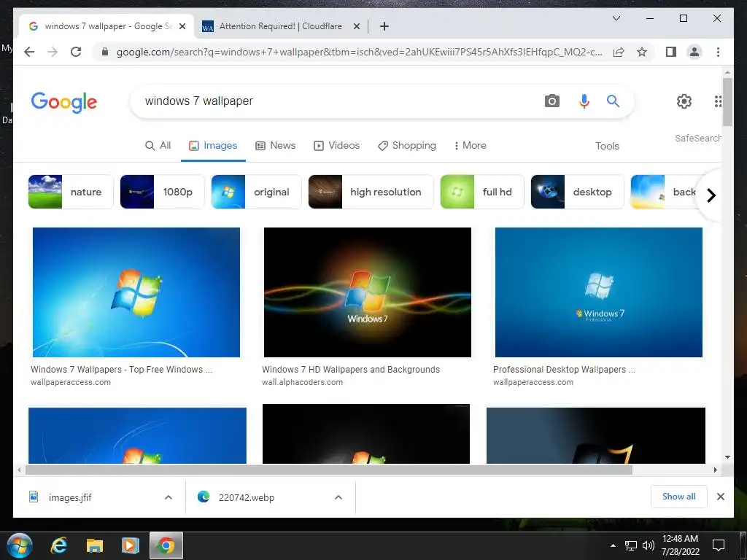
Task: Filter by the full hd chip
Action: 482,192
